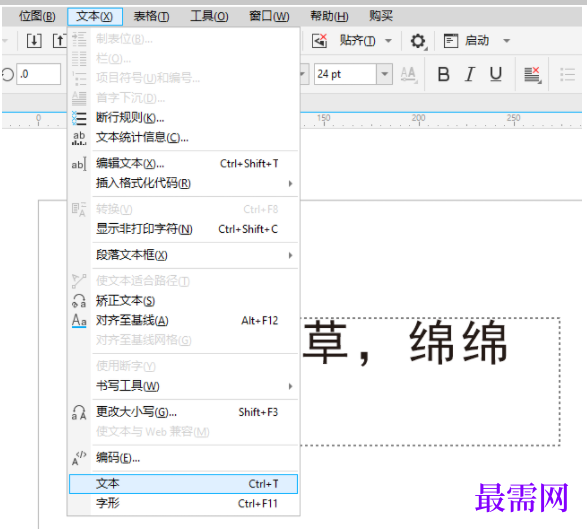
Task: Click the import arrow-down icon
Action: point(34,40)
